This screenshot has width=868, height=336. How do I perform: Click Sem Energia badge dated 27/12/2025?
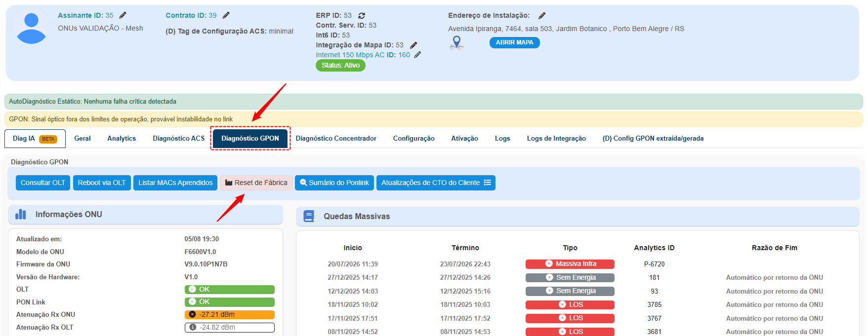570,278
